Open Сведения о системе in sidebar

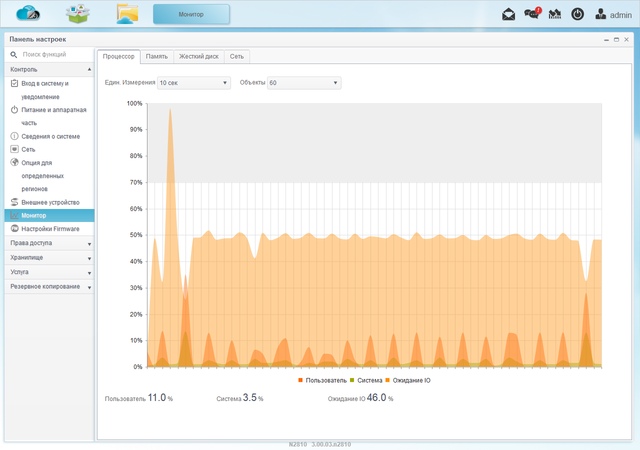click(50, 136)
